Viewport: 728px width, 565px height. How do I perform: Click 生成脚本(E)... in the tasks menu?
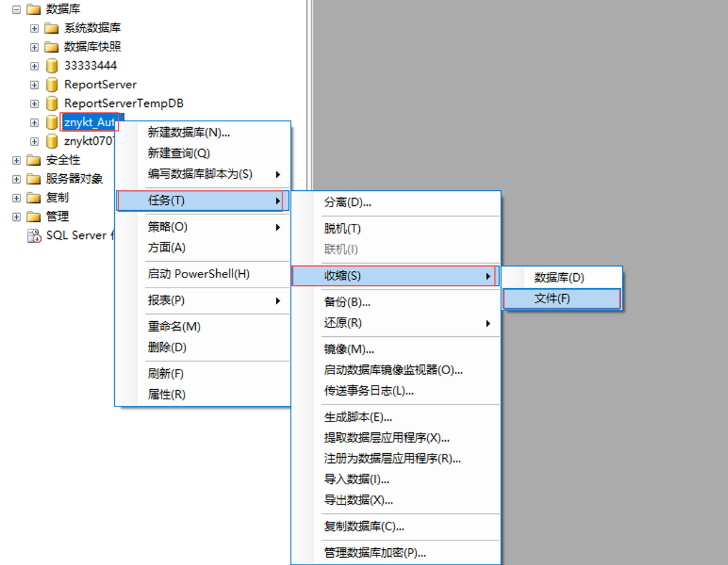[x=395, y=417]
